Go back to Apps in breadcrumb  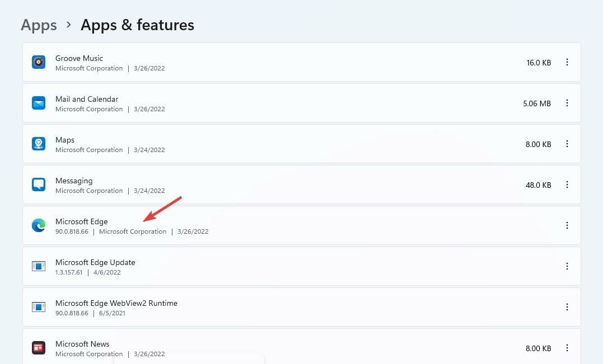[x=39, y=25]
